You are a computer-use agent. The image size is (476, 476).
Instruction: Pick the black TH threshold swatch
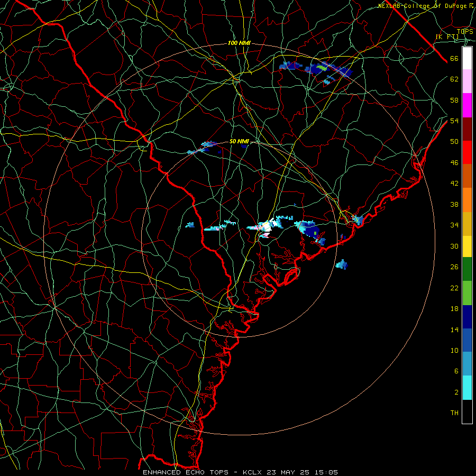[x=467, y=411]
